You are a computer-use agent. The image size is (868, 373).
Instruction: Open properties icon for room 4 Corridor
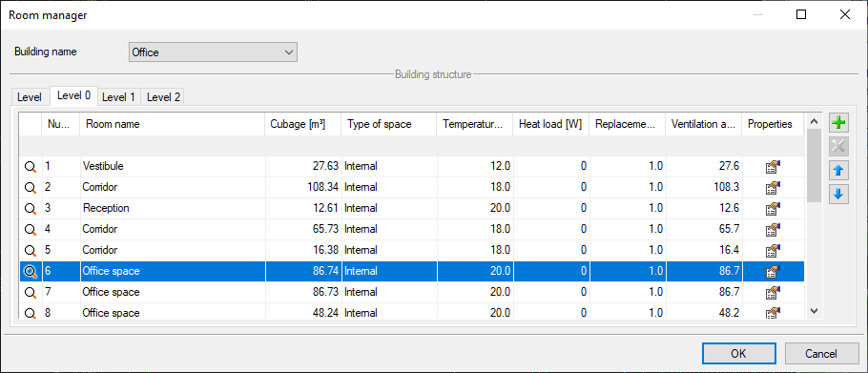pyautogui.click(x=773, y=230)
